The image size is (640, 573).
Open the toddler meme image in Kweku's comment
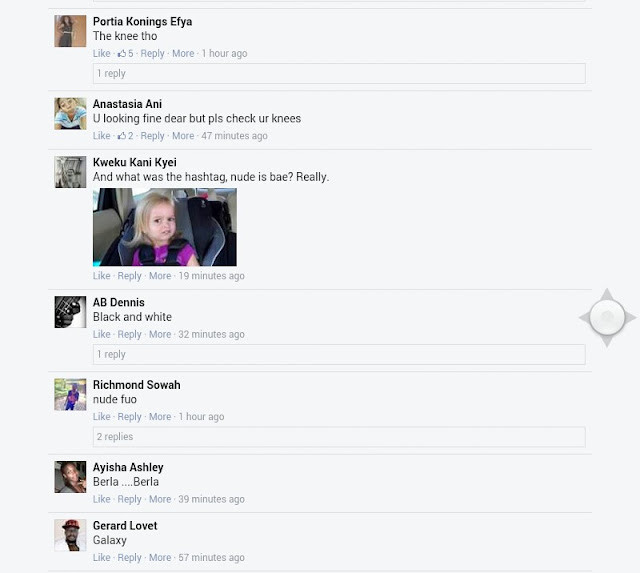click(x=165, y=227)
